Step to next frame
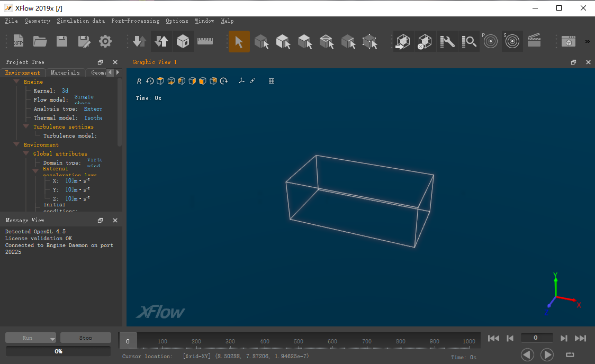 pyautogui.click(x=564, y=338)
